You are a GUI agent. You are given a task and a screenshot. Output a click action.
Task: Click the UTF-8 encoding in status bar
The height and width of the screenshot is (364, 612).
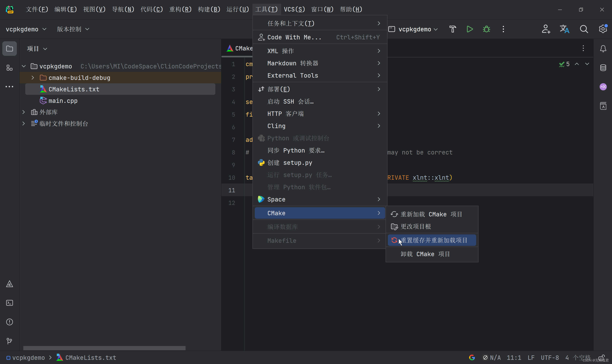click(550, 358)
